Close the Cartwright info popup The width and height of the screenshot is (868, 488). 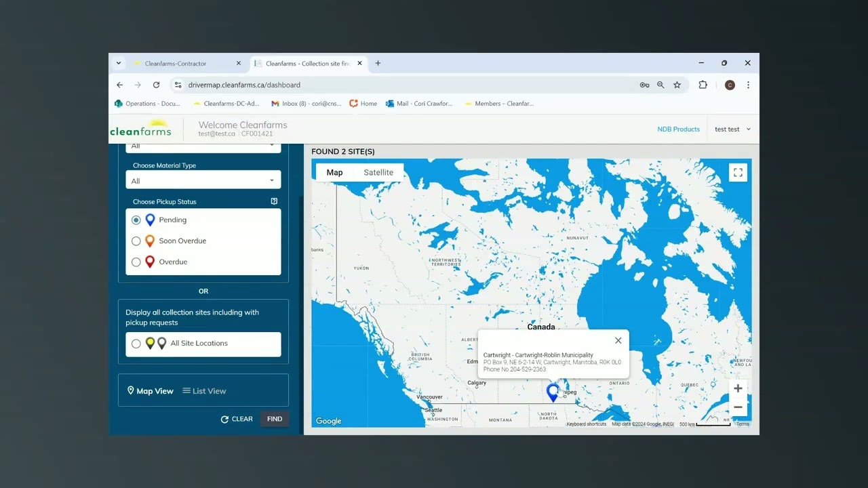pos(618,341)
